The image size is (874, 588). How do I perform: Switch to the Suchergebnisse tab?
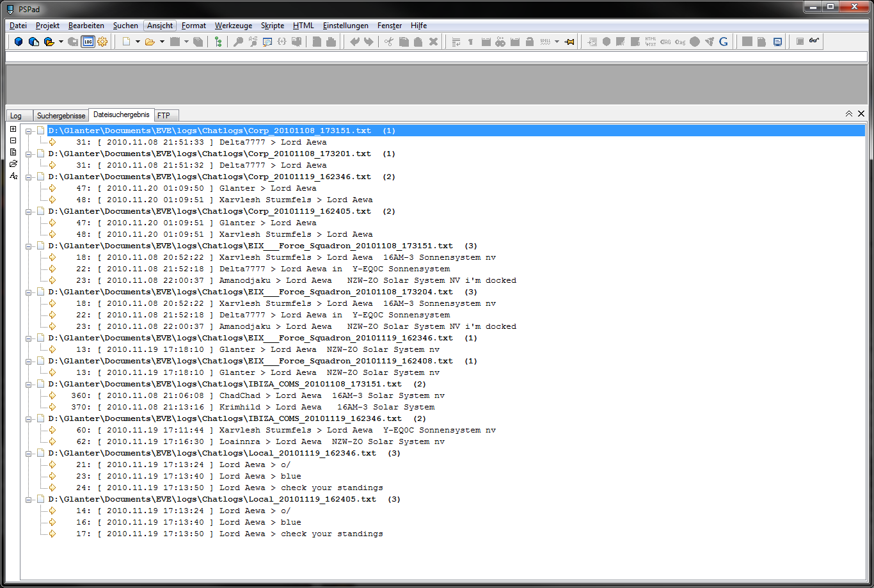(x=61, y=116)
